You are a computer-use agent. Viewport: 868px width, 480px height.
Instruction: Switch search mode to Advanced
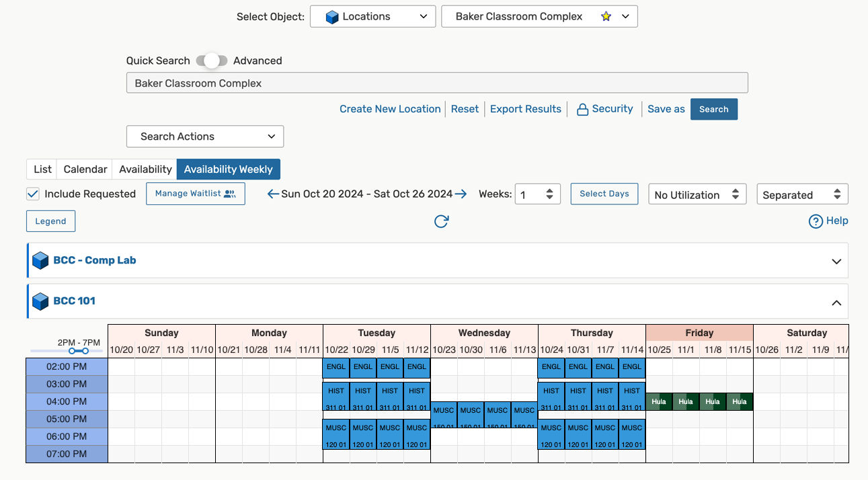pyautogui.click(x=258, y=61)
